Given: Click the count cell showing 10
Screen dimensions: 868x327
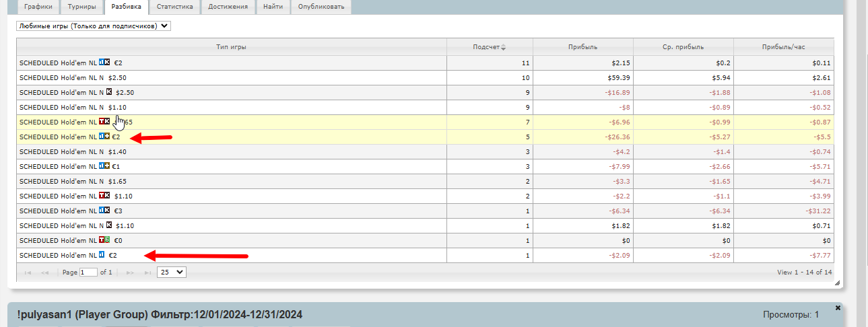Looking at the screenshot, I should [490, 77].
